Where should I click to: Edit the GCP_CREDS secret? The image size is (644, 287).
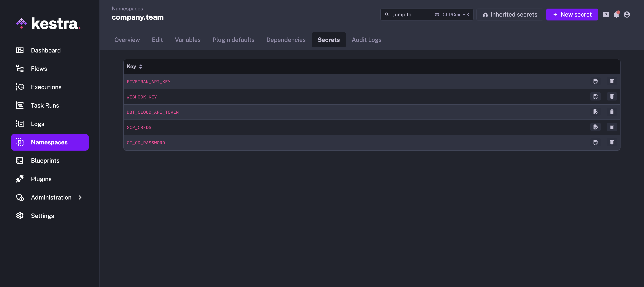[595, 127]
